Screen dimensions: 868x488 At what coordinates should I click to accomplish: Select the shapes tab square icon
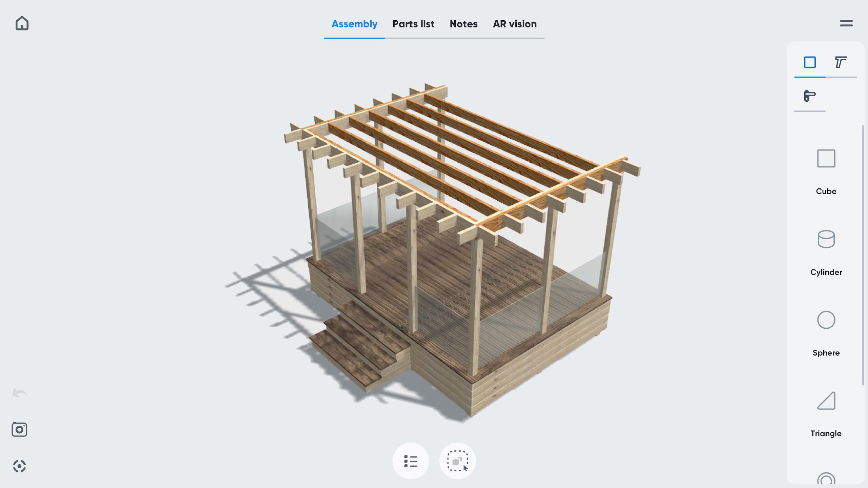tap(810, 62)
